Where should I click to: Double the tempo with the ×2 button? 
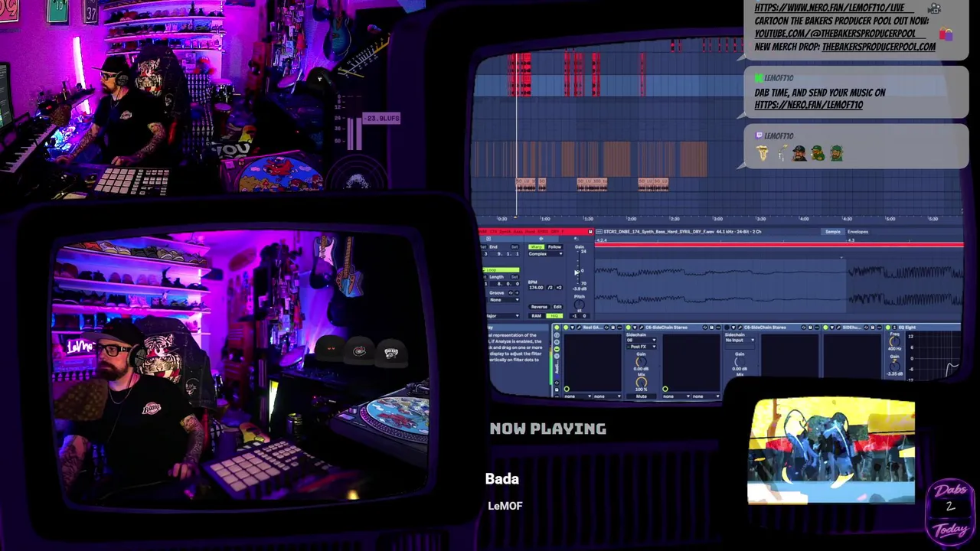pos(559,288)
